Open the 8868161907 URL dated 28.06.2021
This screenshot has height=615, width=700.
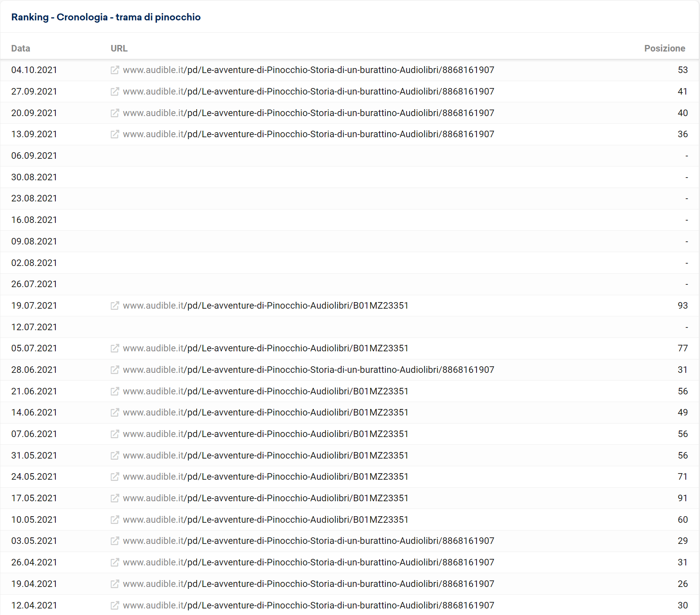(x=308, y=370)
